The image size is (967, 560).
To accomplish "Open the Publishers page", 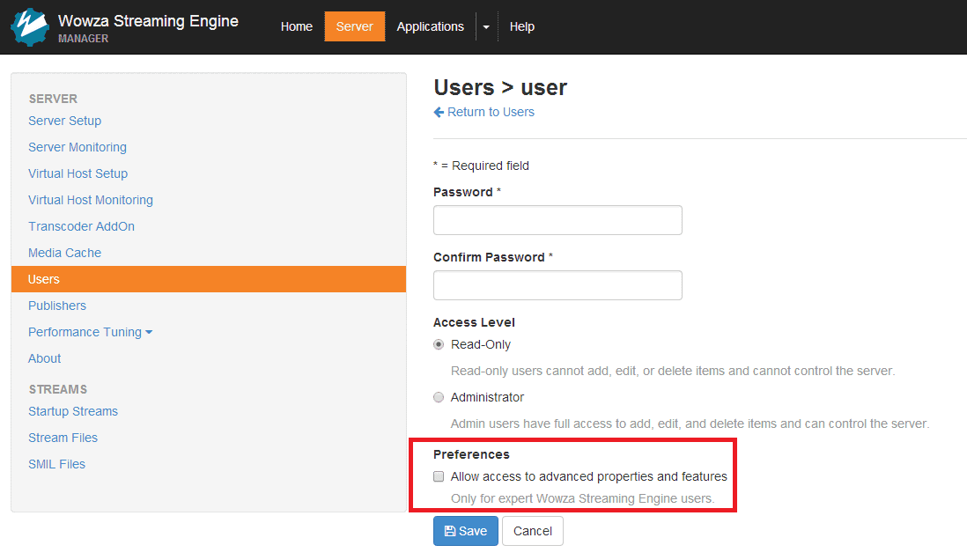I will (57, 306).
